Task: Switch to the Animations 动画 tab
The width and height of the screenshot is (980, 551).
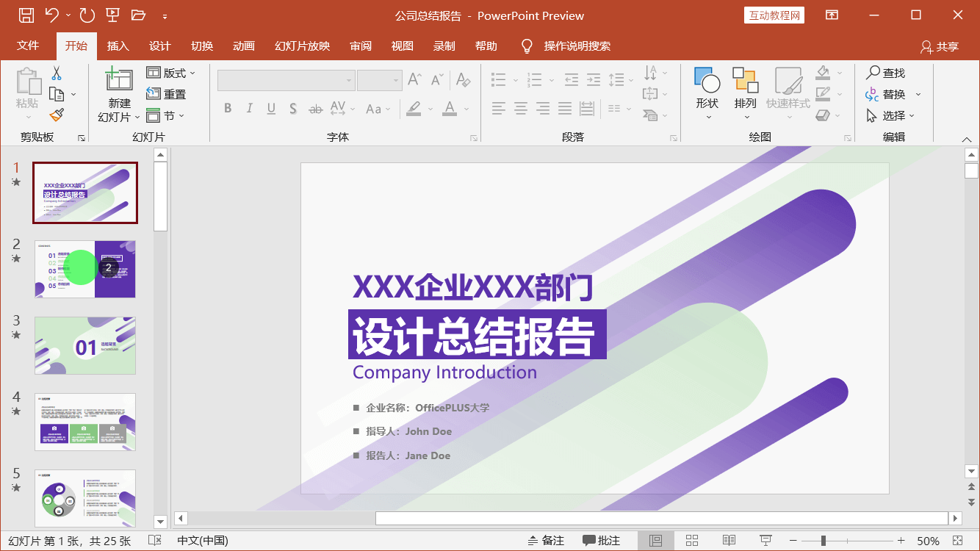Action: click(244, 46)
